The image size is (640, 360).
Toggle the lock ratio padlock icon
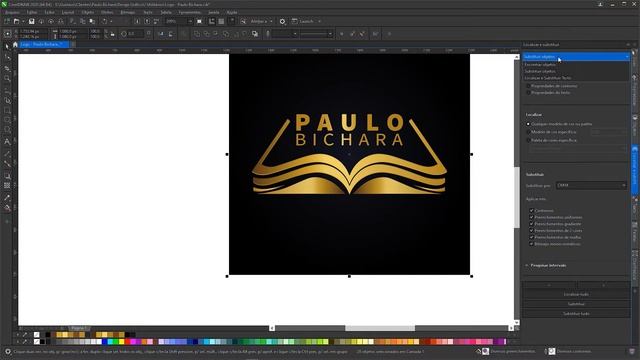113,34
